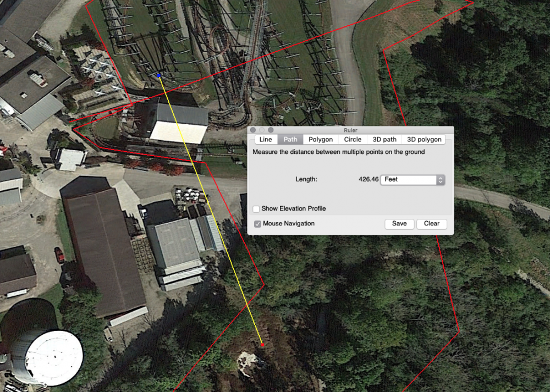
Task: Switch to the Line tab
Action: tap(266, 140)
